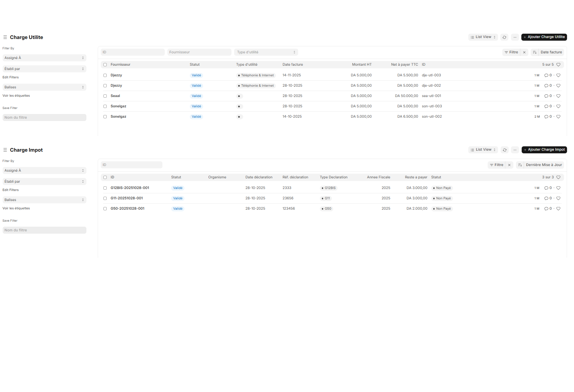Screen dimensions: 574x392
Task: Click Edit Filters link under Charge Impot
Action: coord(11,190)
